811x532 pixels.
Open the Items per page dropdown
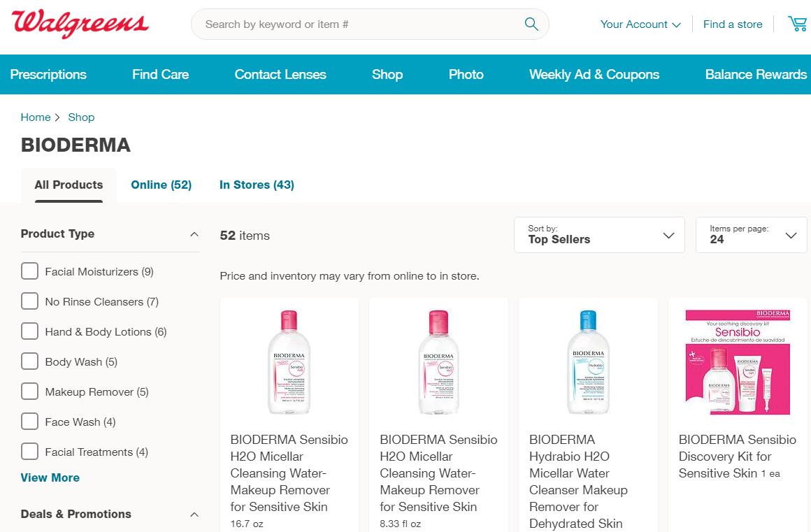coord(752,235)
